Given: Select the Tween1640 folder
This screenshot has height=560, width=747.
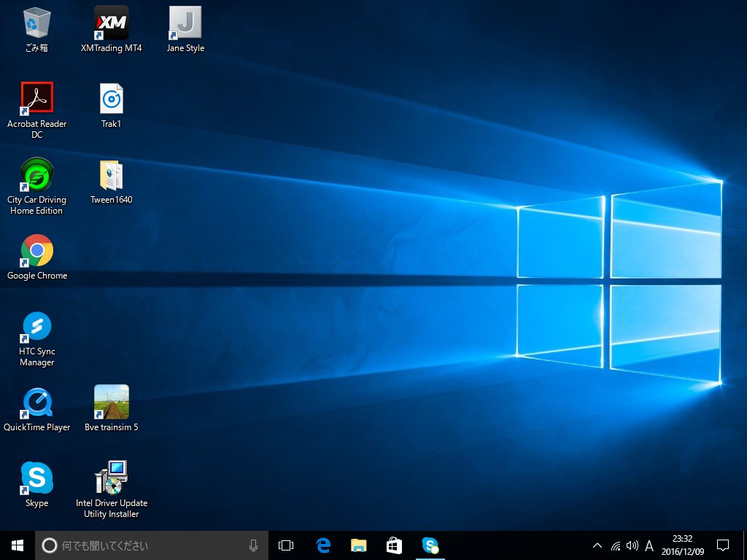Looking at the screenshot, I should click(x=111, y=176).
